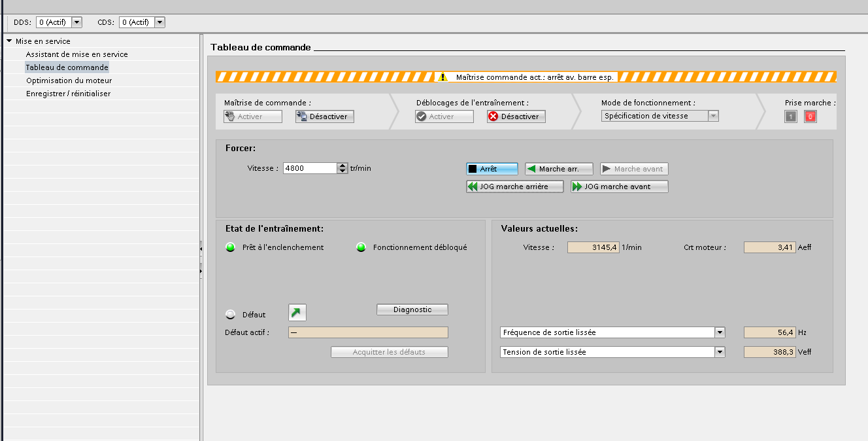Screen dimensions: 868x441
Task: Click the yellow warning icon in banner
Action: [x=443, y=77]
